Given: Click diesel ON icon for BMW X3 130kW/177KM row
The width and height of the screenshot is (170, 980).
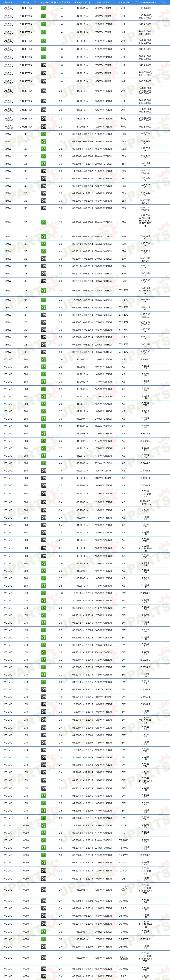Looking at the screenshot, I should point(44,186).
